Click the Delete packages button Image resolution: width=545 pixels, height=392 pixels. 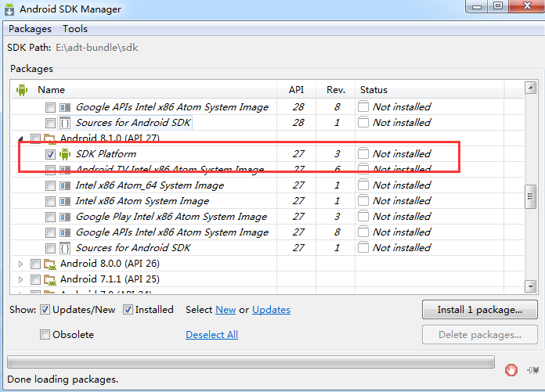coord(480,335)
